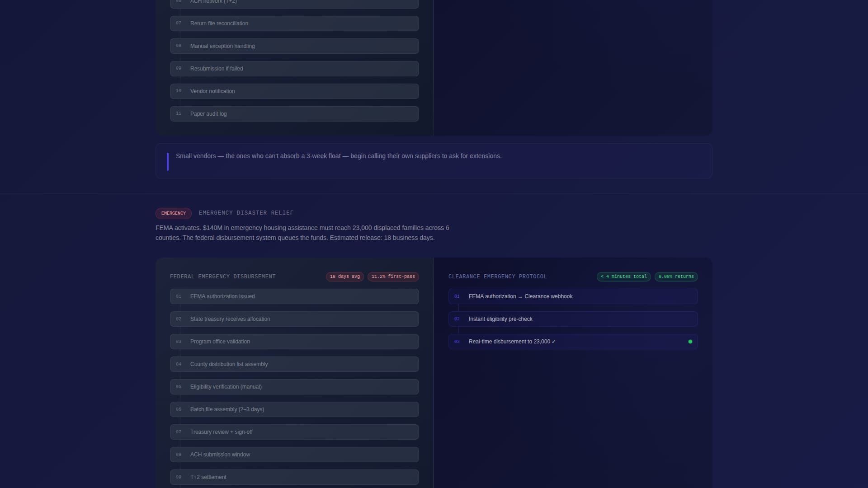This screenshot has height=488, width=868.
Task: Open the "CLEARANCE EMERGENCY PROTOCOL" section header
Action: coord(497,277)
